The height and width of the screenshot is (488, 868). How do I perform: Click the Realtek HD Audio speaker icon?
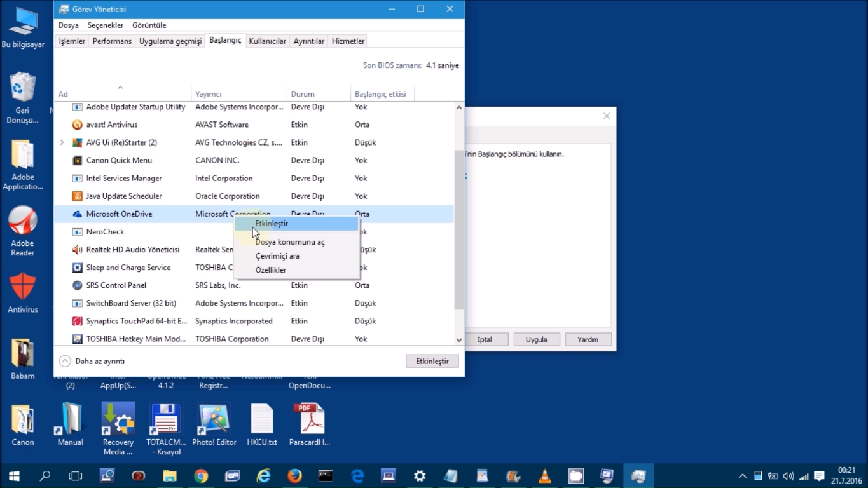pos(78,250)
